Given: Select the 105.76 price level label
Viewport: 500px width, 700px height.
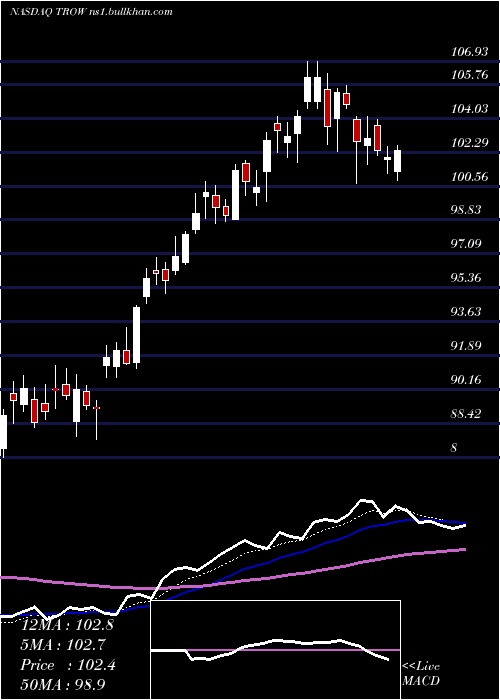Looking at the screenshot, I should [x=470, y=75].
